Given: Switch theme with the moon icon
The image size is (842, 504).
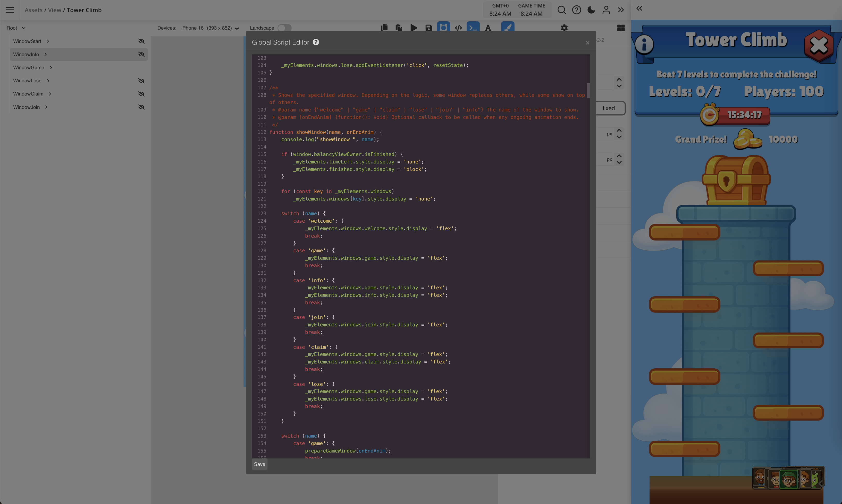Looking at the screenshot, I should 591,10.
